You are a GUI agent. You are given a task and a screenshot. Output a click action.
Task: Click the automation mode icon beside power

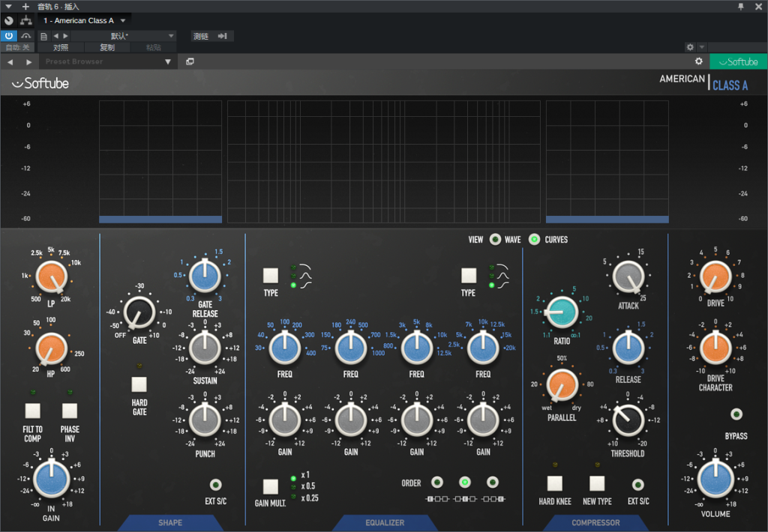(26, 36)
